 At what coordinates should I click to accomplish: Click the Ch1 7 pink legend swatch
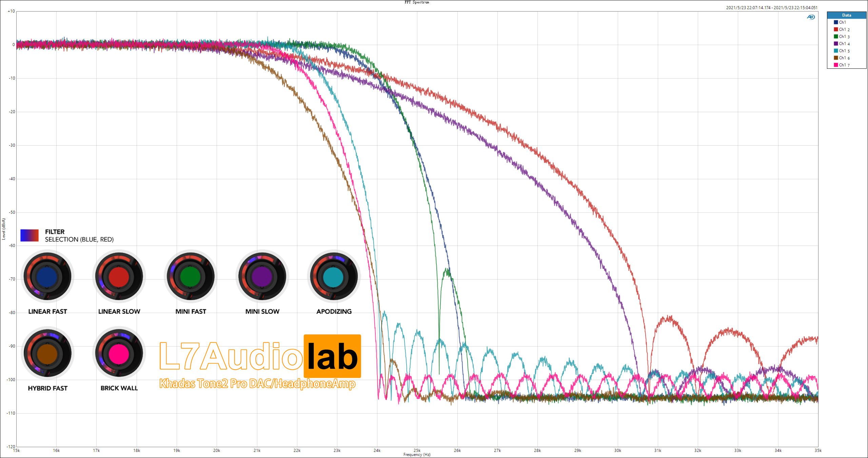point(836,65)
